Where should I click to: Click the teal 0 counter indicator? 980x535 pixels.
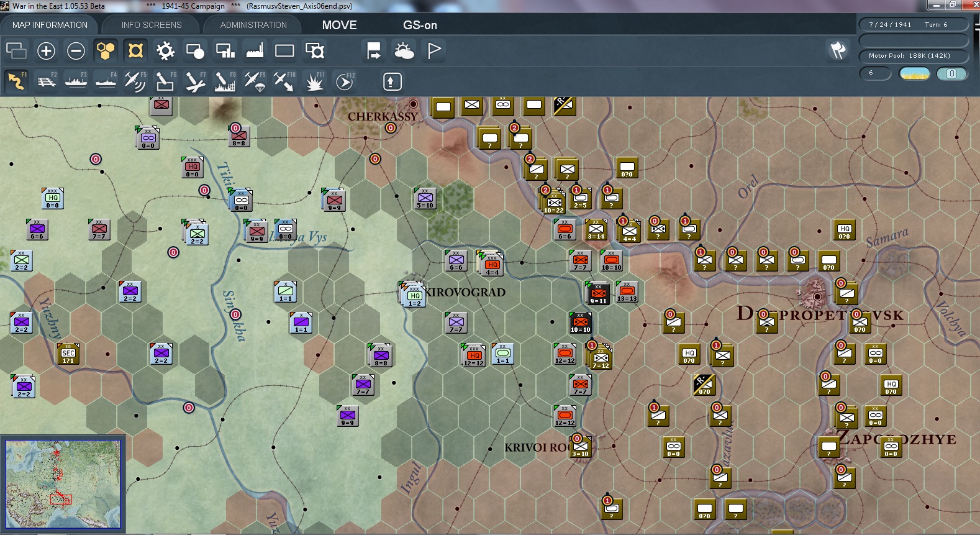point(951,73)
